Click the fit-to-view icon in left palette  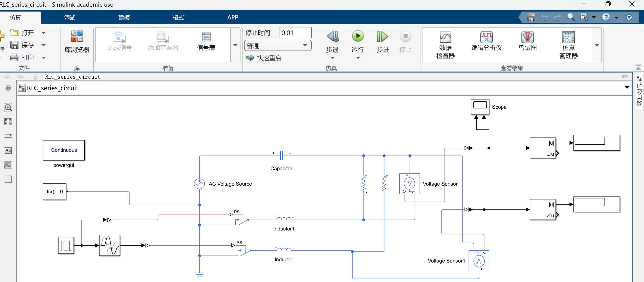click(8, 122)
